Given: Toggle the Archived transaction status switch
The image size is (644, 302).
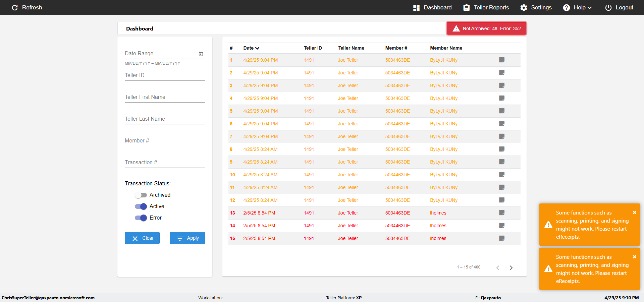Looking at the screenshot, I should click(x=141, y=195).
